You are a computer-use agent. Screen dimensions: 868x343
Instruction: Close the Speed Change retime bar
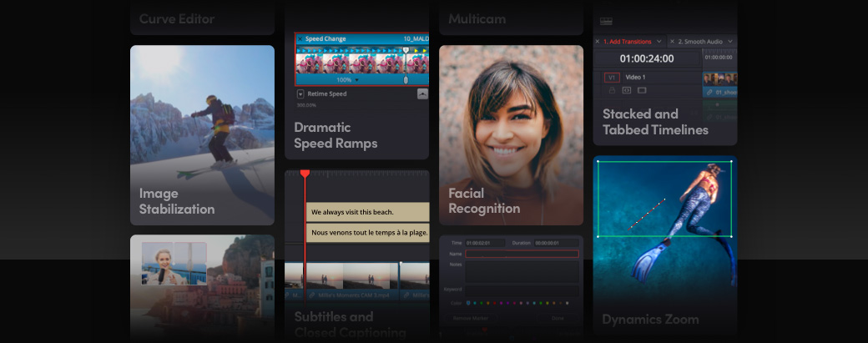point(300,38)
